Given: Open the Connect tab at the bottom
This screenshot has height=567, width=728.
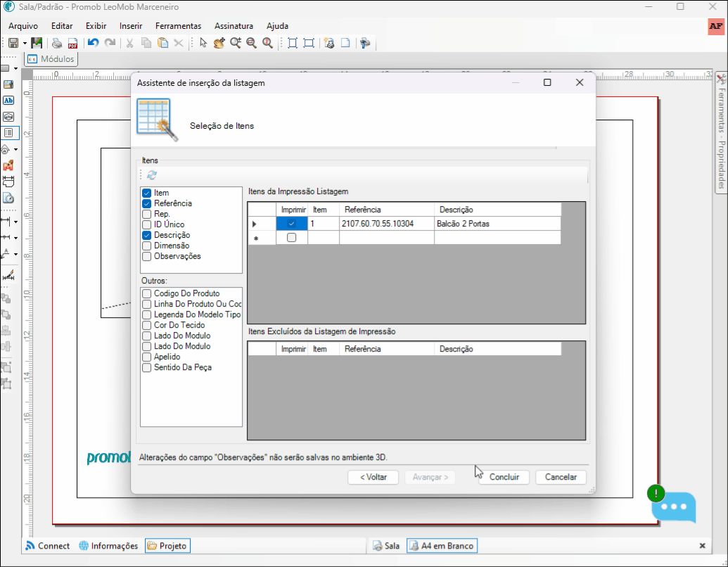Looking at the screenshot, I should pos(47,546).
